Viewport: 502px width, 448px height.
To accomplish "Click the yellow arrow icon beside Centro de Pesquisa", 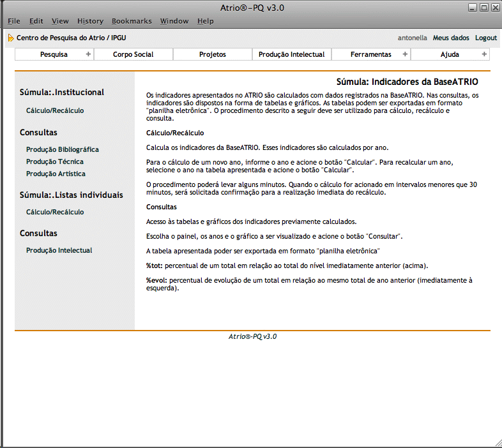I will pos(11,38).
